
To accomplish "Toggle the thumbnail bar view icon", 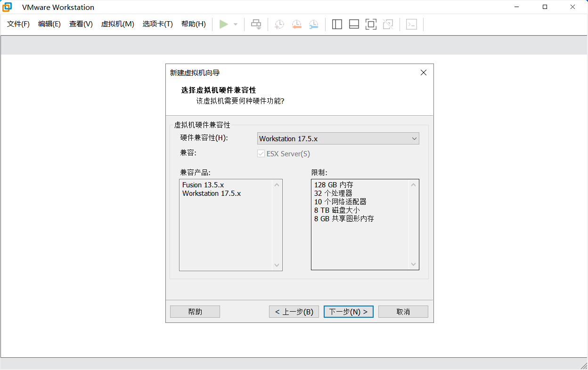I will click(354, 24).
